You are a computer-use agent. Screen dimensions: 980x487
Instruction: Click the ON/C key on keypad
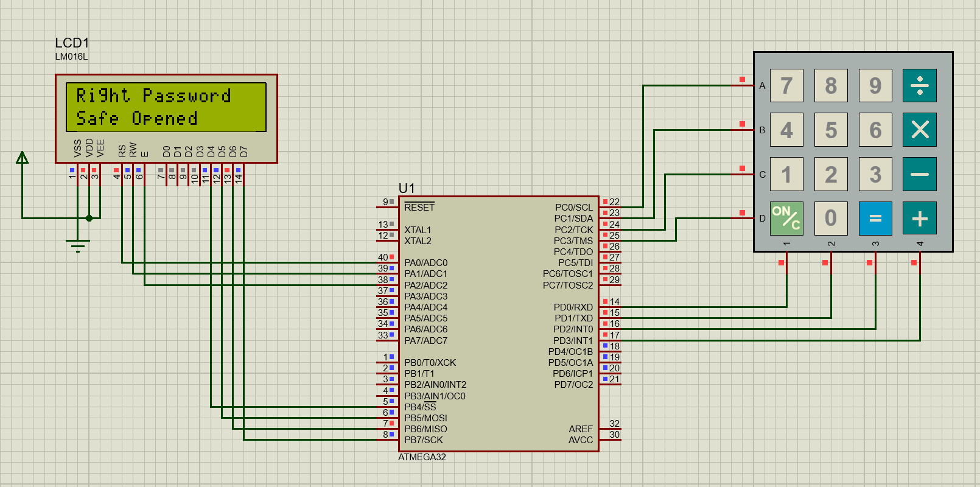pyautogui.click(x=786, y=219)
